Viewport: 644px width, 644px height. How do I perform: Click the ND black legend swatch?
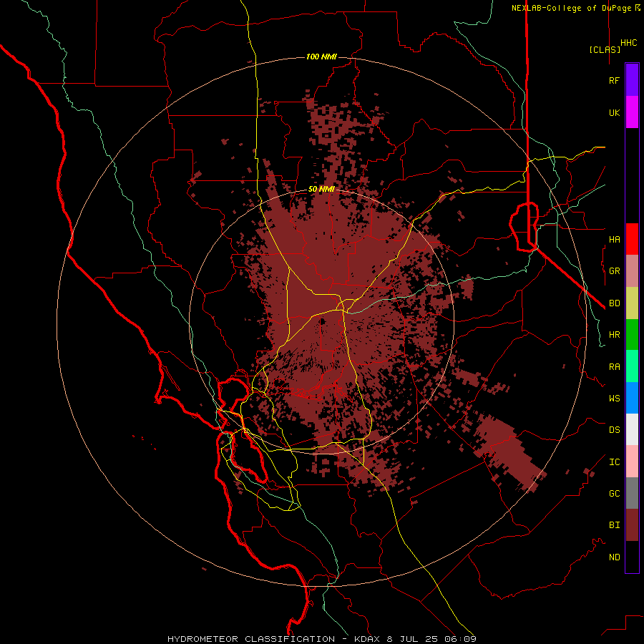pyautogui.click(x=632, y=557)
